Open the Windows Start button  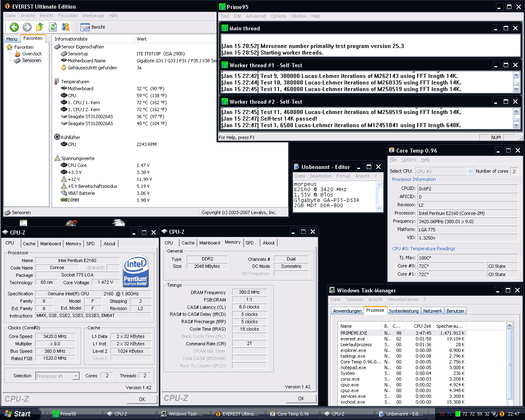20,414
